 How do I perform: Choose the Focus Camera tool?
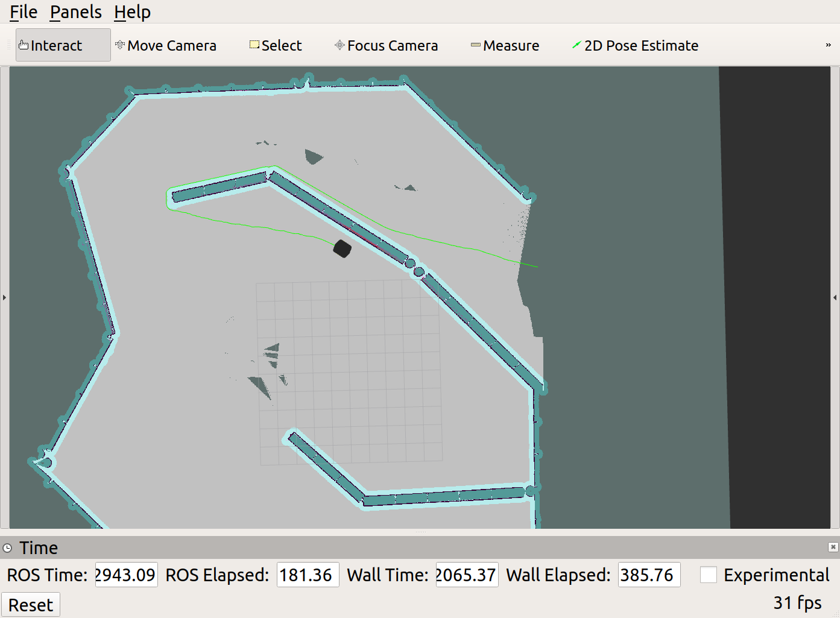pyautogui.click(x=387, y=45)
